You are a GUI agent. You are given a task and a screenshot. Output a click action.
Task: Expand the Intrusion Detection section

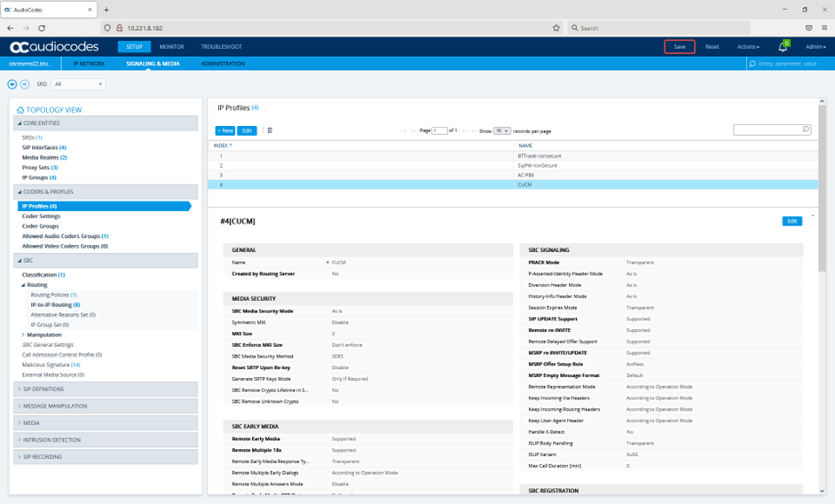(x=106, y=440)
